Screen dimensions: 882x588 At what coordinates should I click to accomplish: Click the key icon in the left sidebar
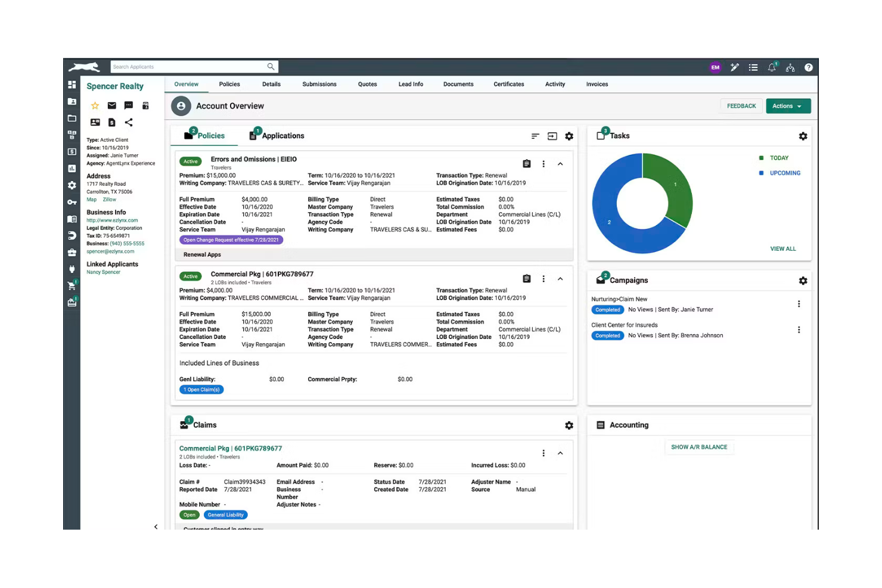click(72, 202)
